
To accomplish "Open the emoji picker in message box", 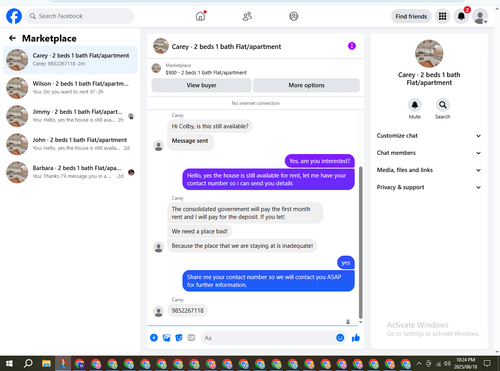I will click(x=340, y=338).
